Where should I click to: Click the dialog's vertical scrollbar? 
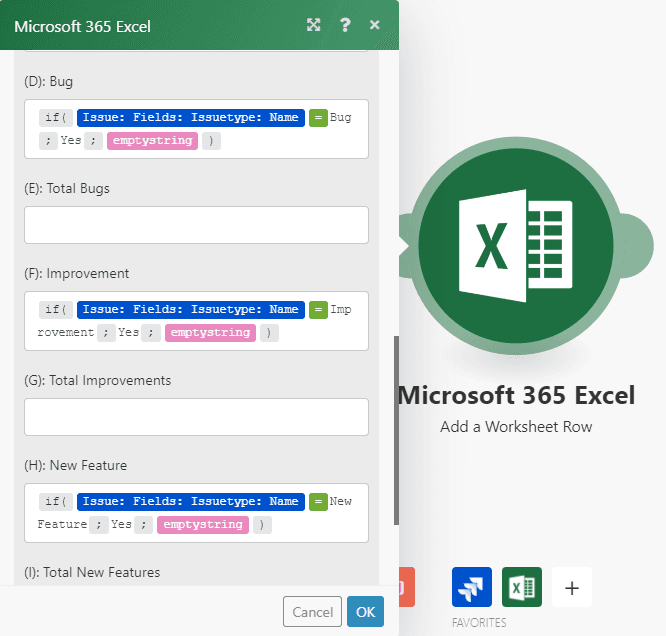396,430
